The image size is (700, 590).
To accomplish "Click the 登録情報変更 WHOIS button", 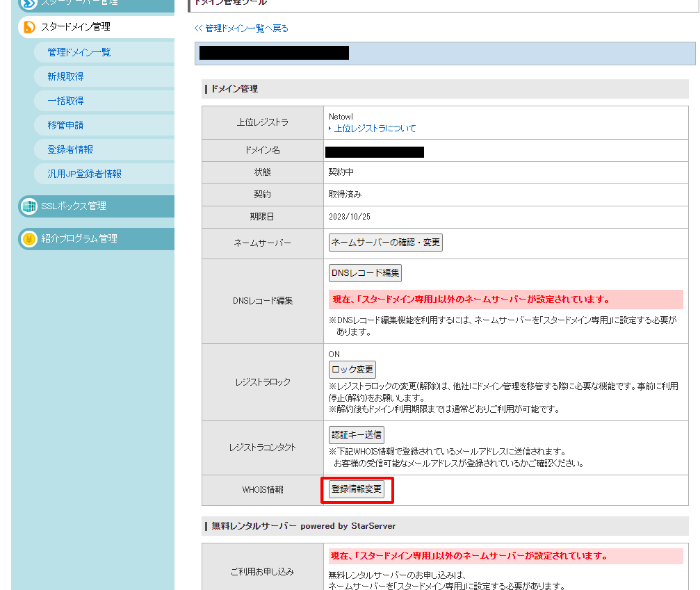I will [357, 489].
